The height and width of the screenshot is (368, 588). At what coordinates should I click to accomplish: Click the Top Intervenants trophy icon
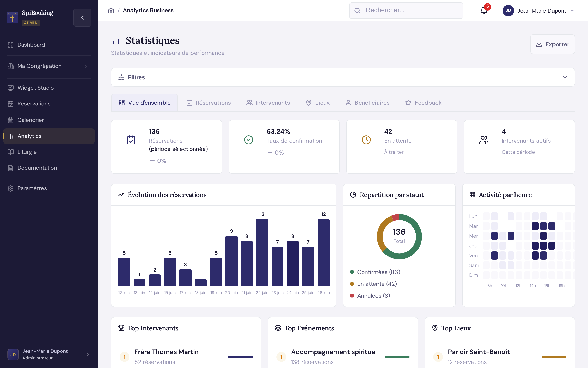coord(121,328)
